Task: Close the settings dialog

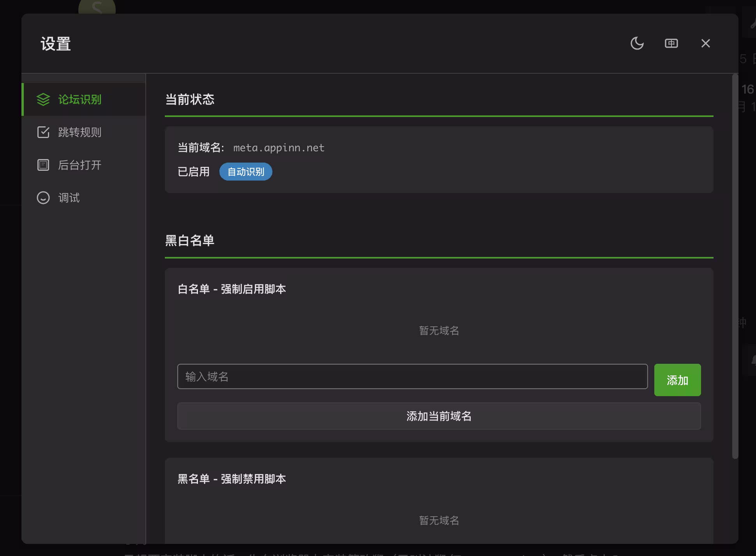Action: coord(705,43)
